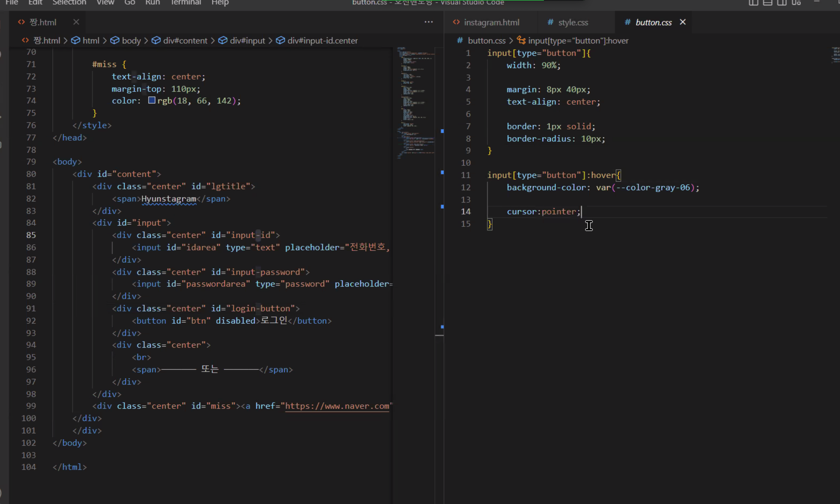
Task: Open the Customize Layout icon
Action: tap(796, 3)
